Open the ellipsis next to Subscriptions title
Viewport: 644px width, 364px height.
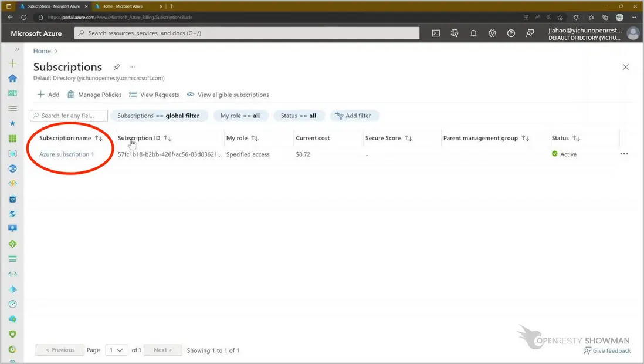132,66
